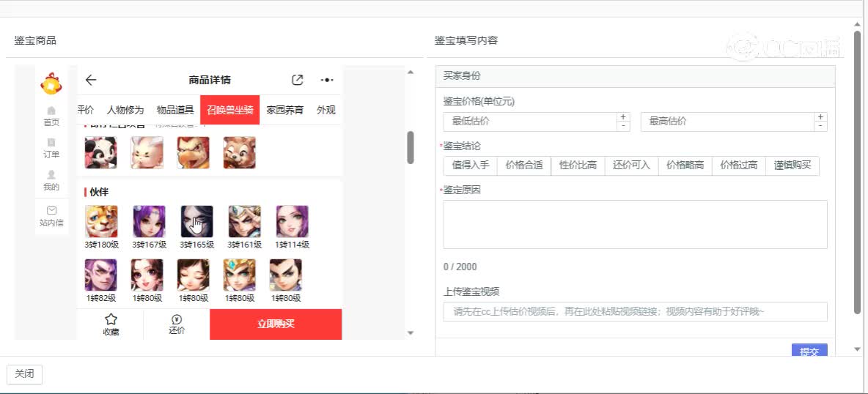
Task: Click the mascot logo in the sidebar
Action: coord(51,84)
